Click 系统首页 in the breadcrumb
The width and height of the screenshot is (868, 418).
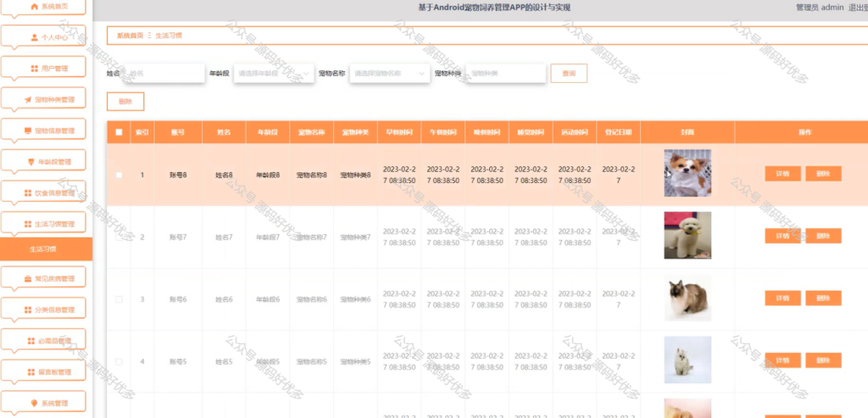click(x=130, y=36)
